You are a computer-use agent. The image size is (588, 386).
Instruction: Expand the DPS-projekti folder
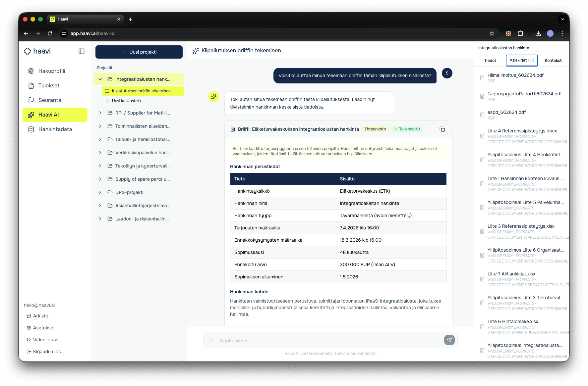pos(100,192)
